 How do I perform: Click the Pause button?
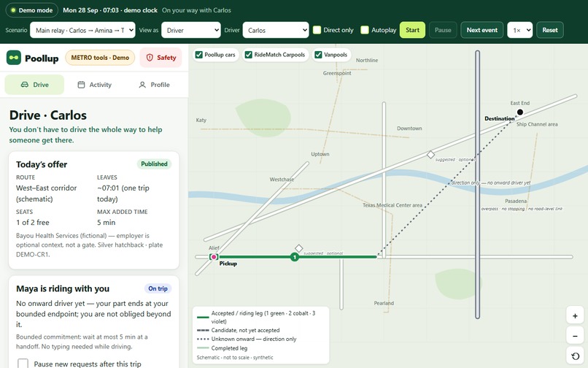click(x=443, y=30)
